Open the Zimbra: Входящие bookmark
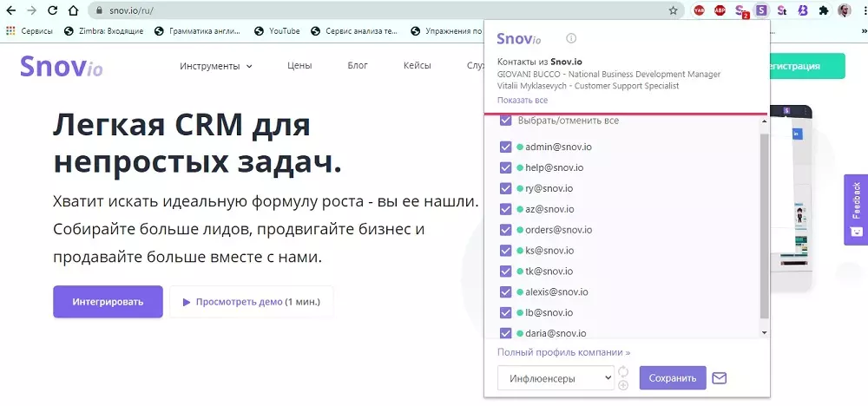The width and height of the screenshot is (868, 406). pos(104,31)
